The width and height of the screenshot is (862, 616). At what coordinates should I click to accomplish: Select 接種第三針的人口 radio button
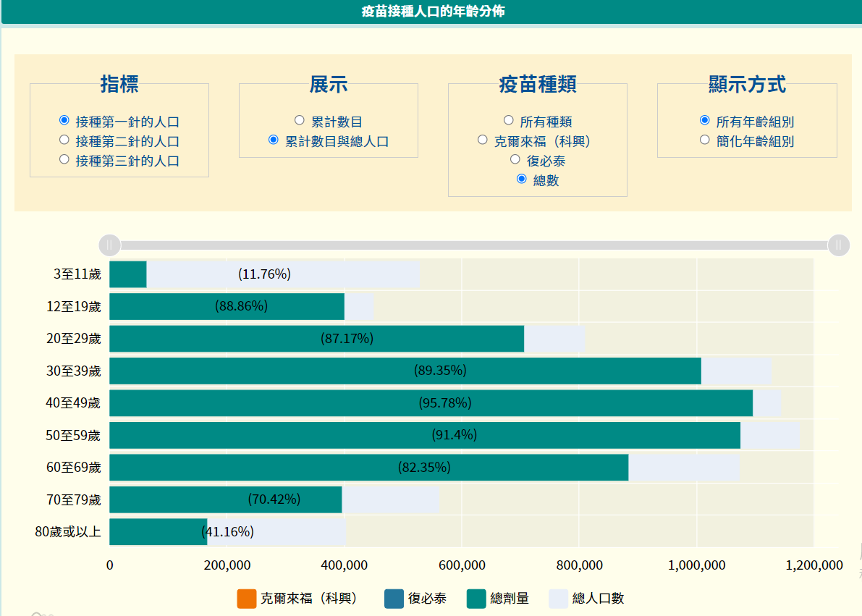pyautogui.click(x=63, y=161)
